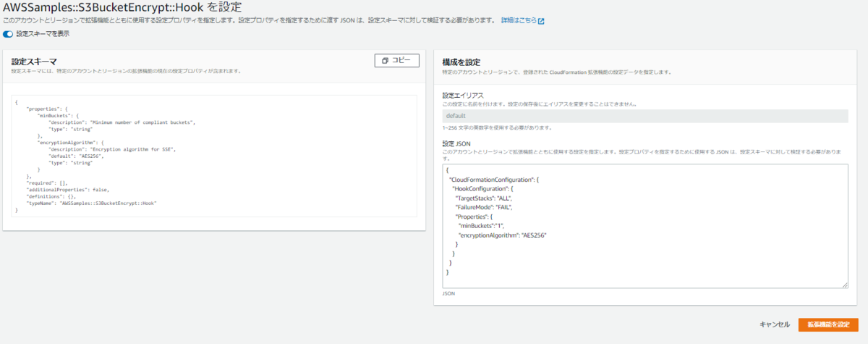Click the external link icon beside 詳細はこちら
The width and height of the screenshot is (868, 344).
pyautogui.click(x=541, y=20)
